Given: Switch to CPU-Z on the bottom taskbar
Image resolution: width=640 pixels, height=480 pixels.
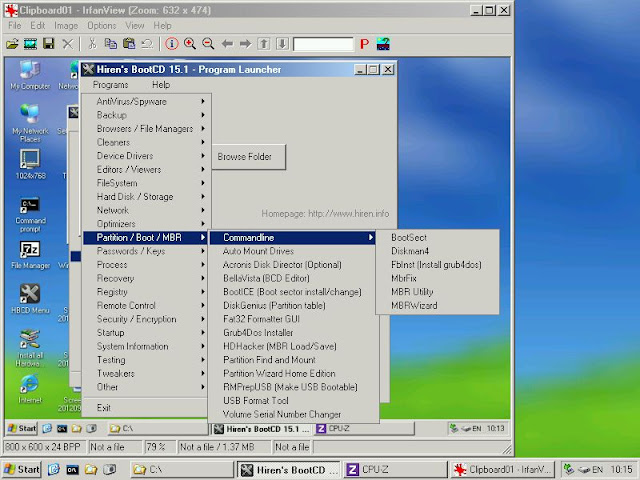Looking at the screenshot, I should pyautogui.click(x=394, y=470).
